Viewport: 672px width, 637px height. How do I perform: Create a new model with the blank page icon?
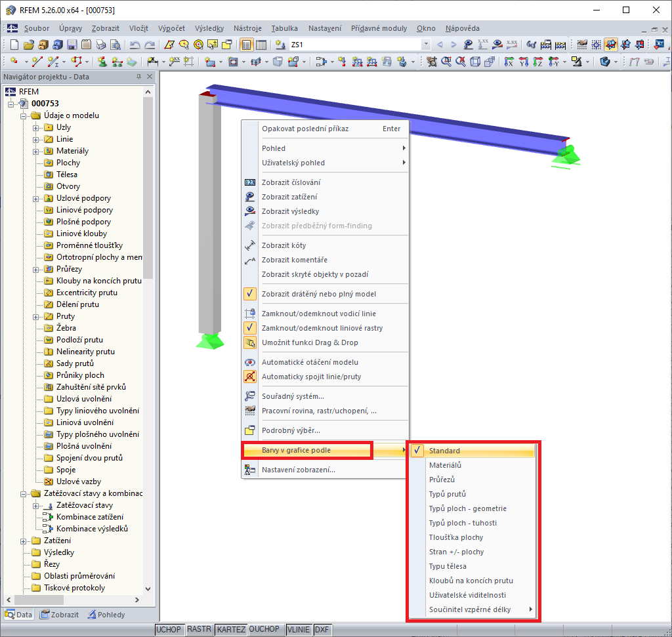point(14,45)
